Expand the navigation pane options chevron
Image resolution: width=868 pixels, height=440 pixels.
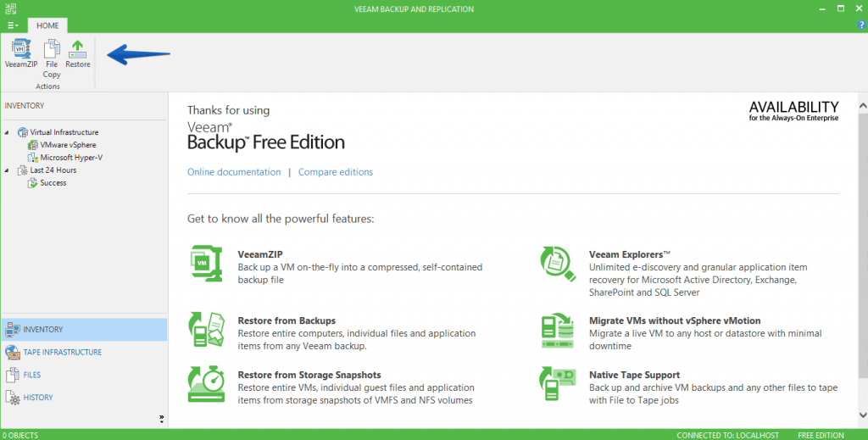tap(161, 418)
